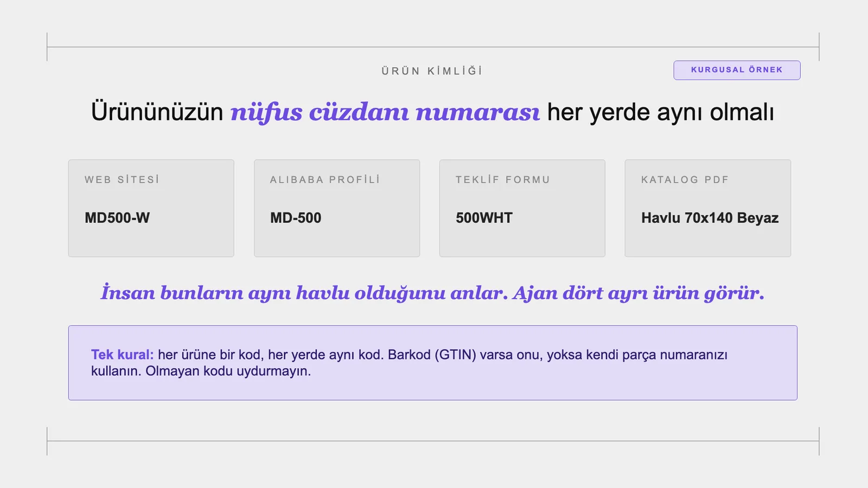Click the Havlu 70x140 Beyaz text
This screenshot has width=868, height=488.
(710, 218)
